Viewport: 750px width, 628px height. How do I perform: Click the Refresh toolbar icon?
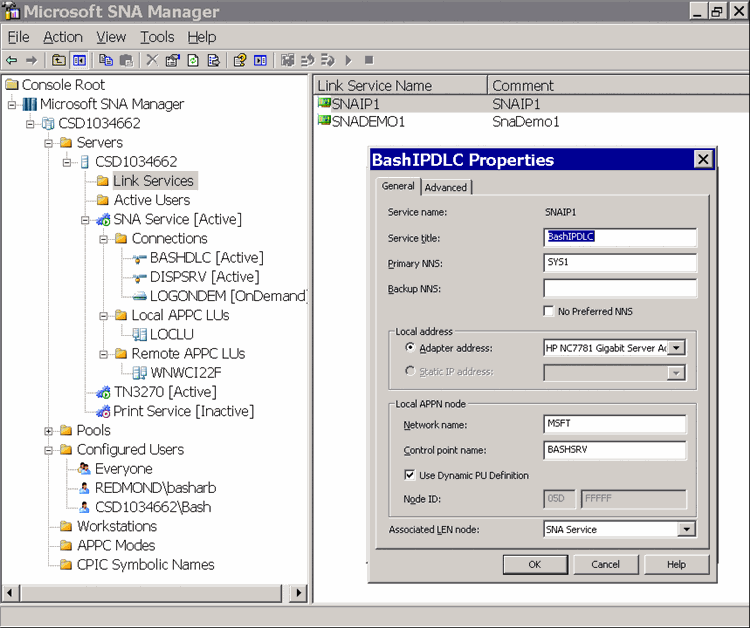tap(193, 60)
